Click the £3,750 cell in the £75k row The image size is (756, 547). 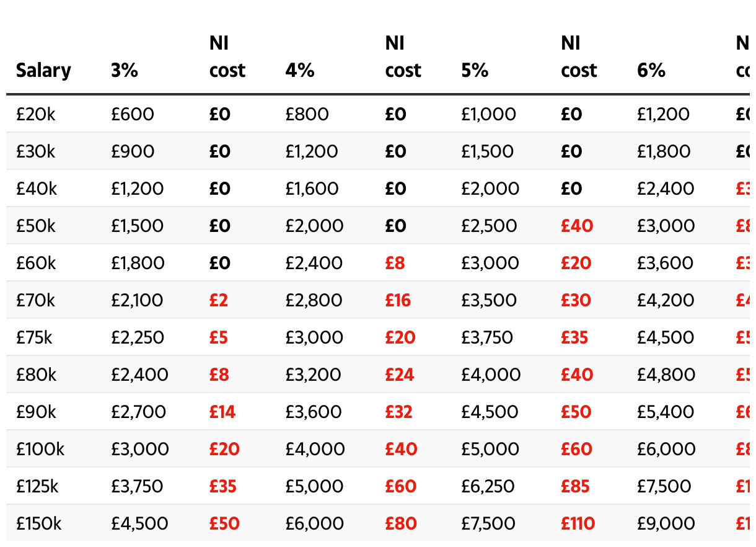click(x=487, y=337)
